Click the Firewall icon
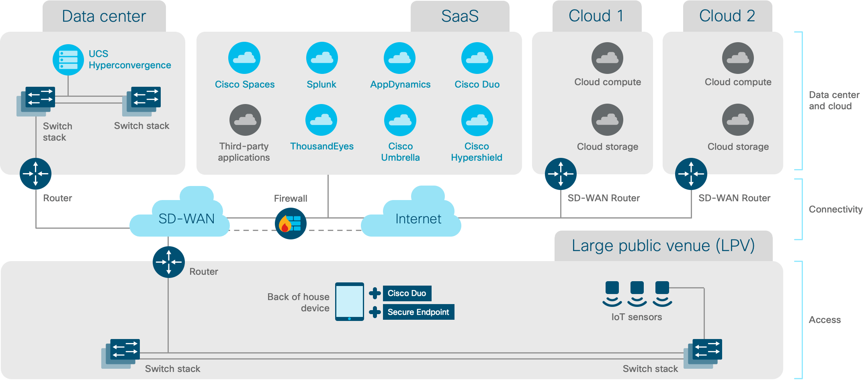Image resolution: width=868 pixels, height=380 pixels. coord(291,223)
